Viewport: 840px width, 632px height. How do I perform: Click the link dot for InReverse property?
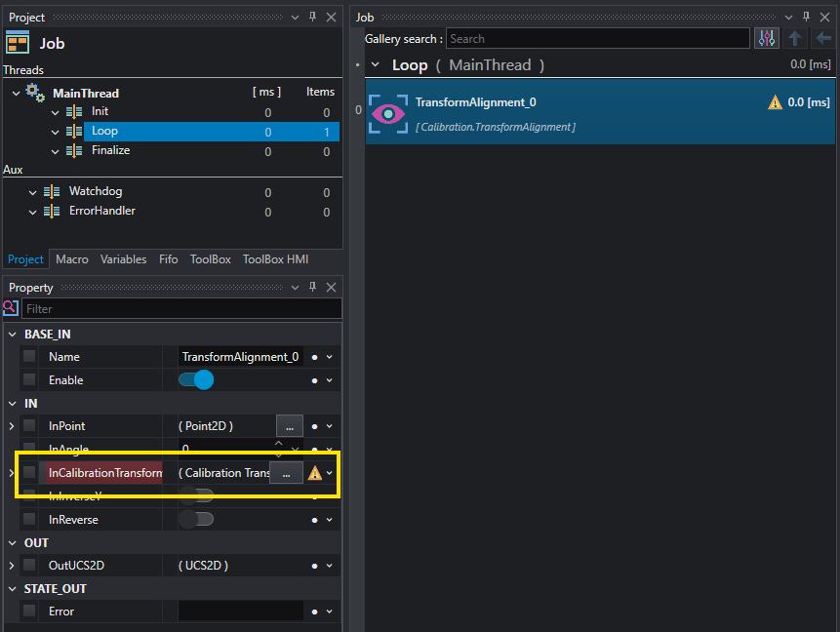(x=314, y=520)
